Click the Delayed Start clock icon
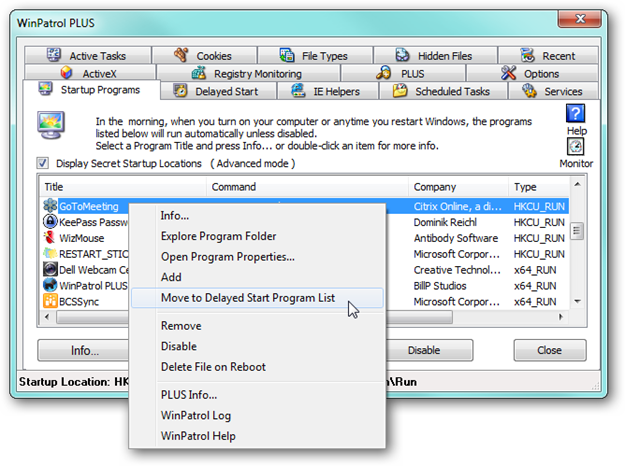The width and height of the screenshot is (625, 466). pyautogui.click(x=181, y=90)
